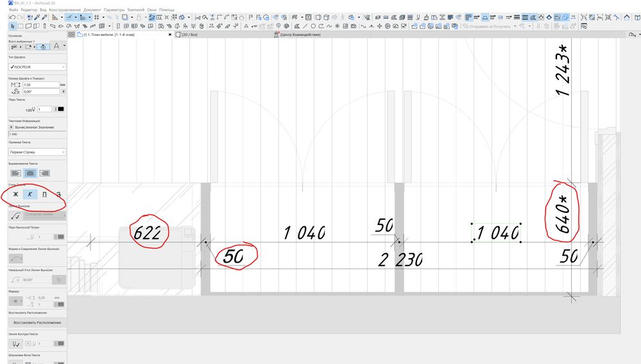Click the text pen number field
Image resolution: width=641 pixels, height=364 pixels.
pyautogui.click(x=44, y=109)
